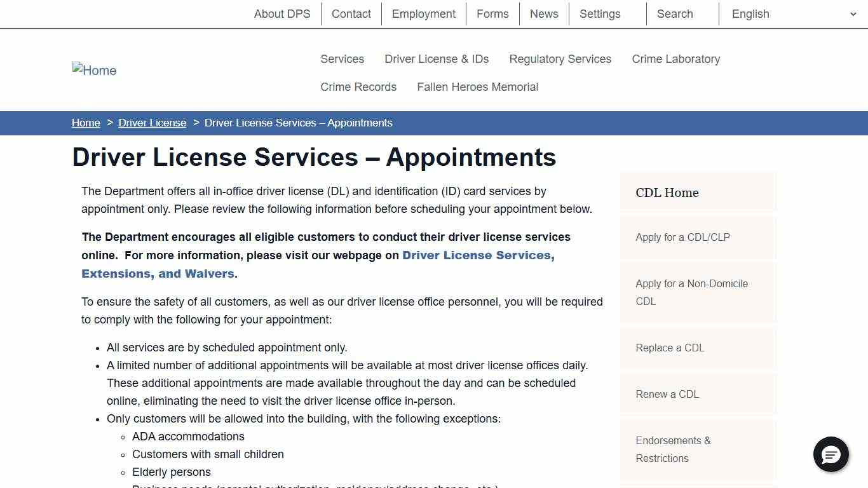Viewport: 868px width, 488px height.
Task: Open the live chat bubble icon
Action: click(x=831, y=455)
